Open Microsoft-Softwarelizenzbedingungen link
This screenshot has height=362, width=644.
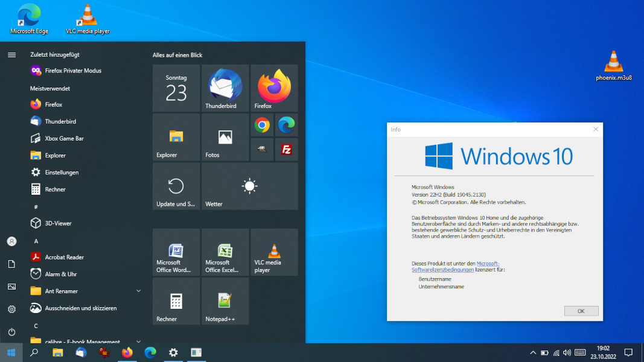(x=456, y=266)
